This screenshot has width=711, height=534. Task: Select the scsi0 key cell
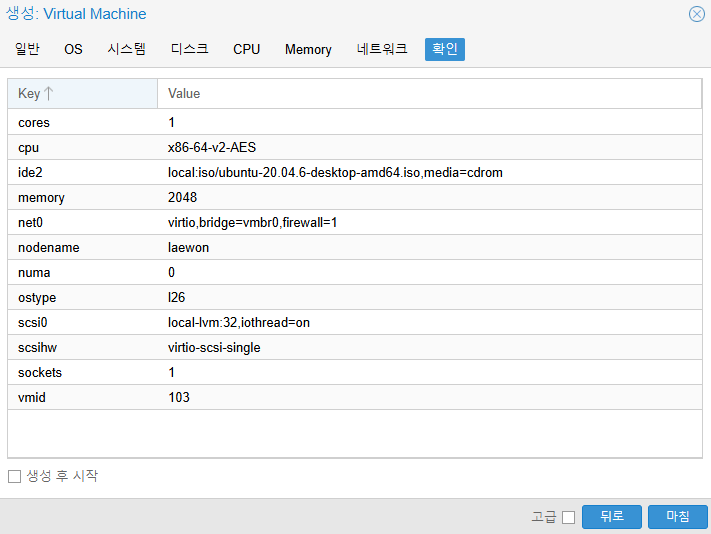click(83, 323)
